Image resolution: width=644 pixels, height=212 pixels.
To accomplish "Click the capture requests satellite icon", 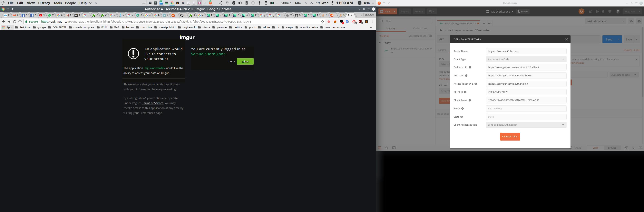I will click(590, 12).
